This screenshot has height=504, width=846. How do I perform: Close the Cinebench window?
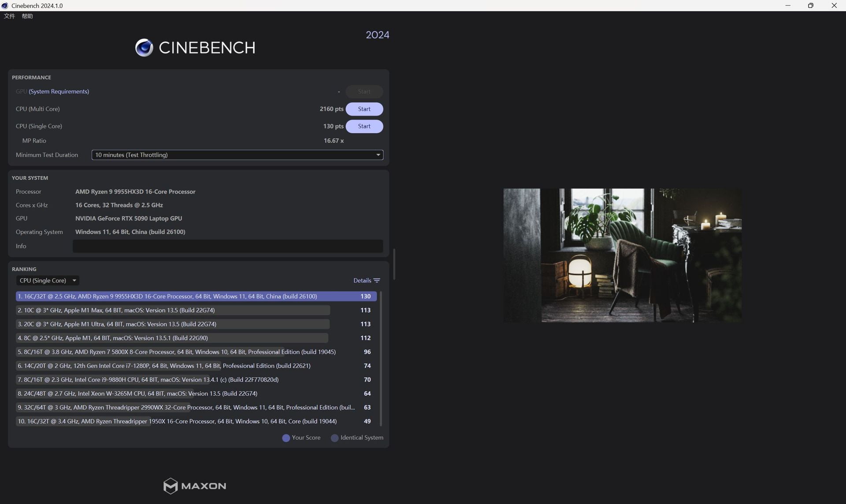(x=834, y=5)
